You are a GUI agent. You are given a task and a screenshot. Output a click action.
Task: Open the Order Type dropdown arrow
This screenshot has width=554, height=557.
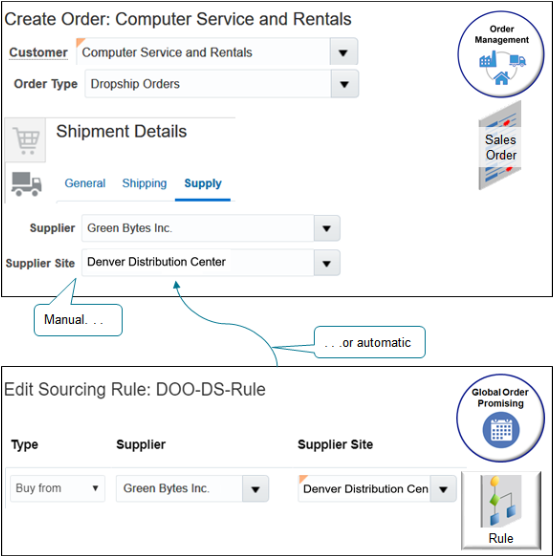click(344, 84)
